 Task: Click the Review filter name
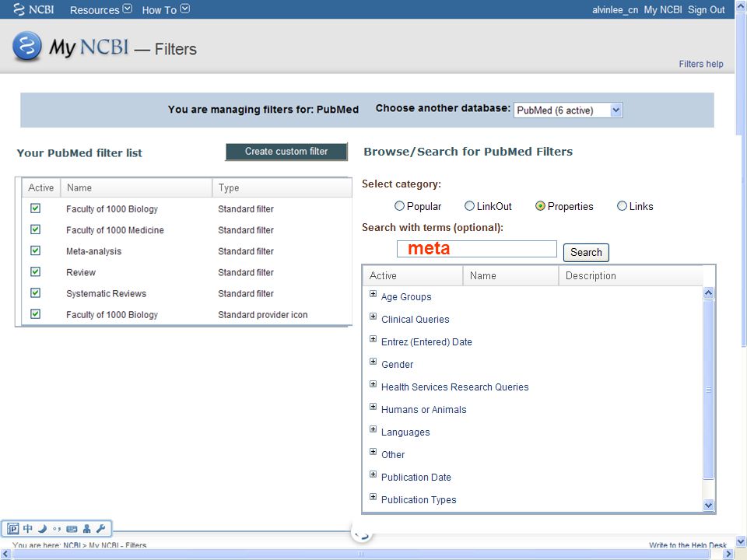(x=81, y=272)
